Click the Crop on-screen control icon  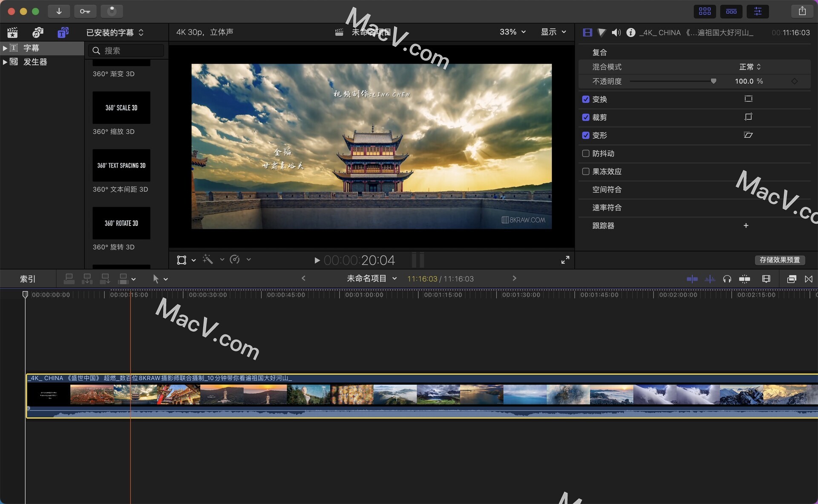748,117
